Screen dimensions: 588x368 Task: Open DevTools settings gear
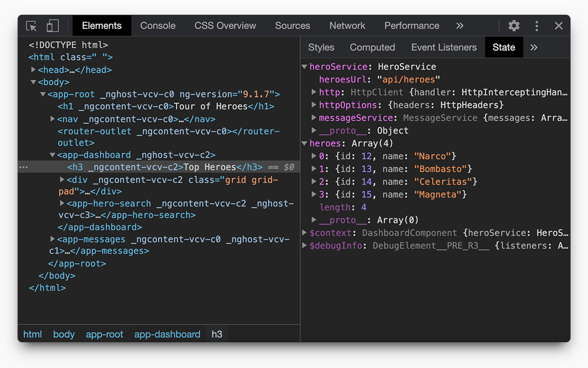tap(513, 26)
